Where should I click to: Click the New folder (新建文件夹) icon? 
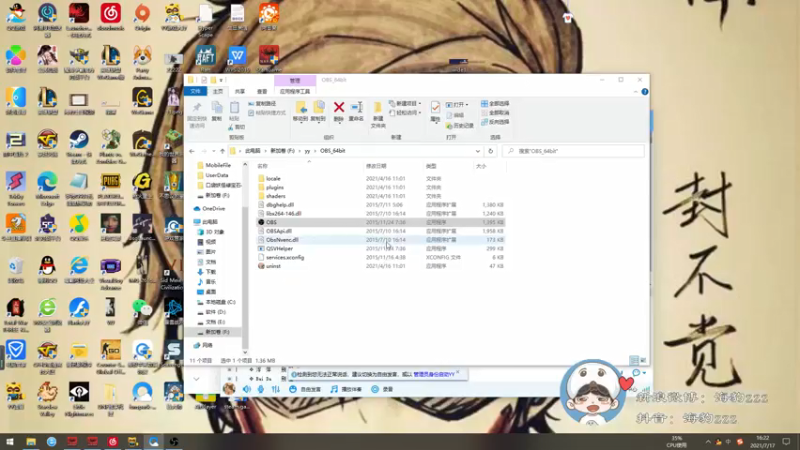coord(378,114)
